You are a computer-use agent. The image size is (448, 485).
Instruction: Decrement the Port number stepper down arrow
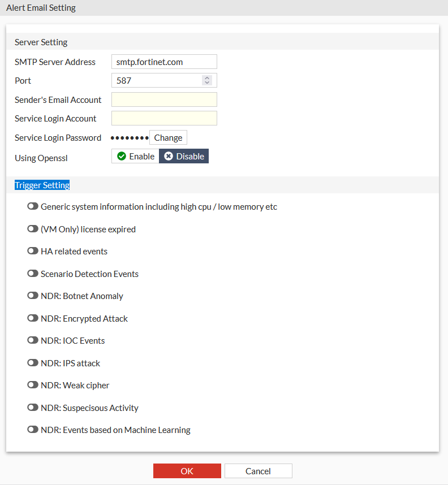[207, 83]
